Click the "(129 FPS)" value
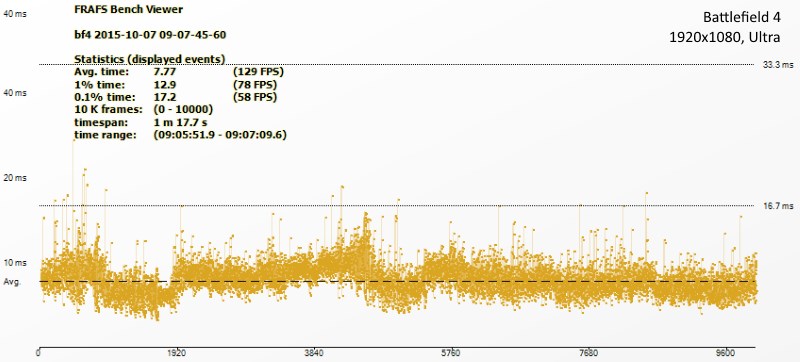Viewport: 800px width, 362px height. 258,72
